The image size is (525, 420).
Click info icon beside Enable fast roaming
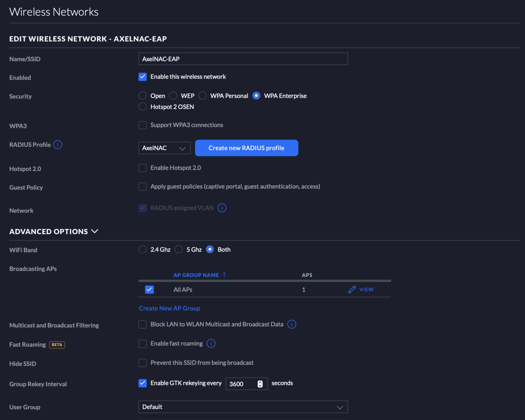211,344
